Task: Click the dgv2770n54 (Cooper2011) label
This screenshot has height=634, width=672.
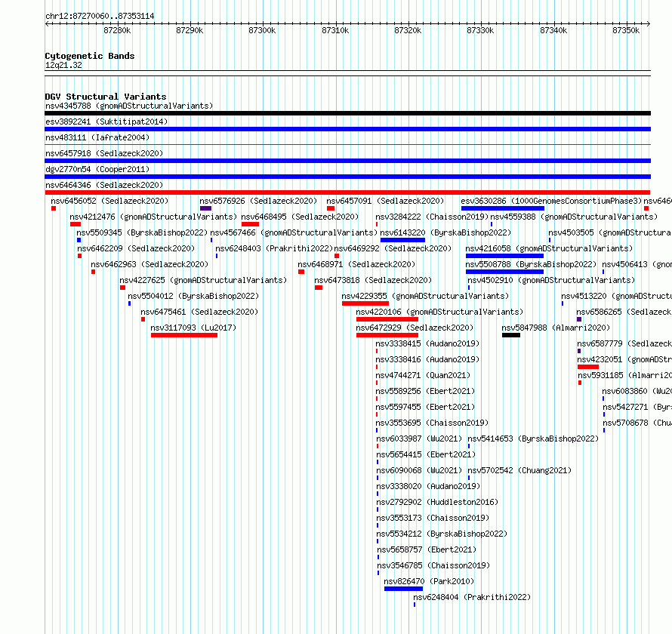Action: pos(97,169)
